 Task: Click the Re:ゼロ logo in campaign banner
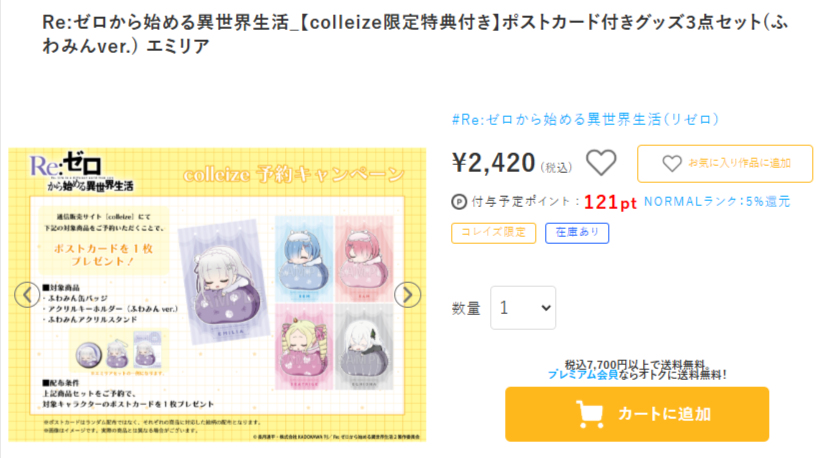[x=81, y=172]
